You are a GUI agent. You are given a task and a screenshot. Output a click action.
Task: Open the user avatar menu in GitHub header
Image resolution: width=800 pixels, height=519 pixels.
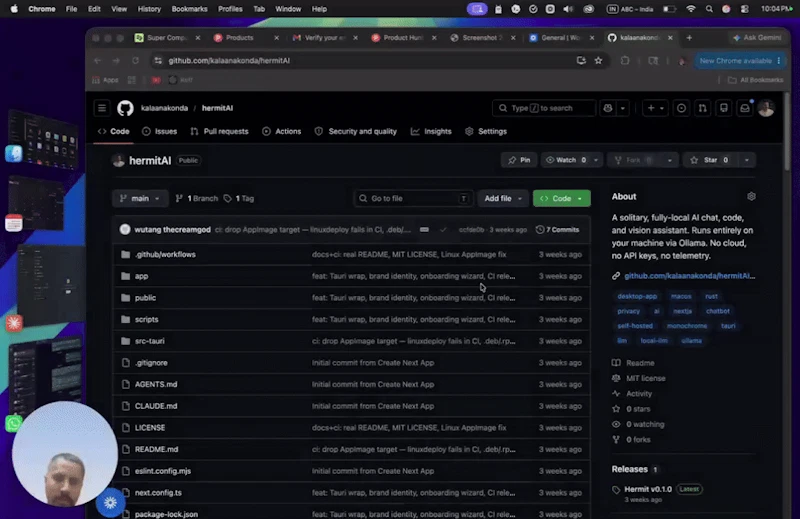[x=766, y=108]
